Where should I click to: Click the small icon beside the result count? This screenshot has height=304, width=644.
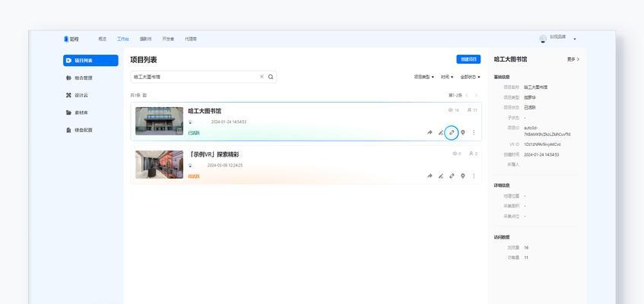tap(144, 95)
